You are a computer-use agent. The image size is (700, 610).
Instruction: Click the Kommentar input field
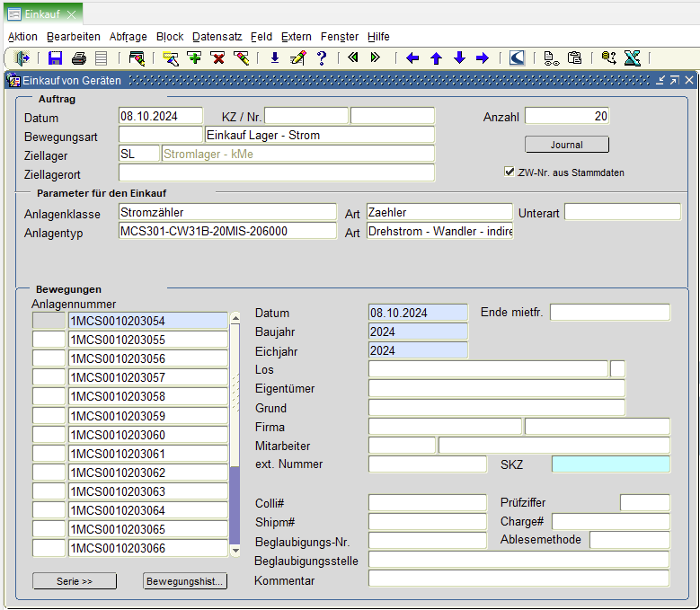(x=518, y=579)
